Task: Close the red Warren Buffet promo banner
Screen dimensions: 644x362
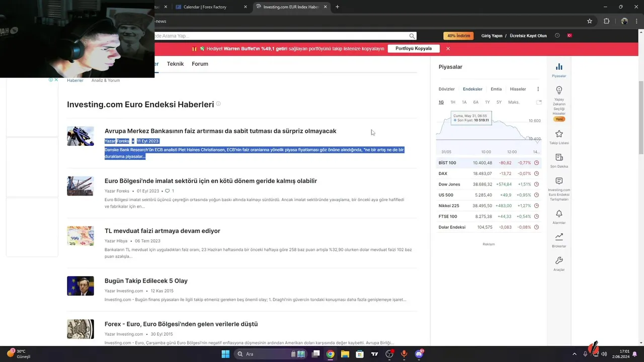Action: (x=448, y=49)
